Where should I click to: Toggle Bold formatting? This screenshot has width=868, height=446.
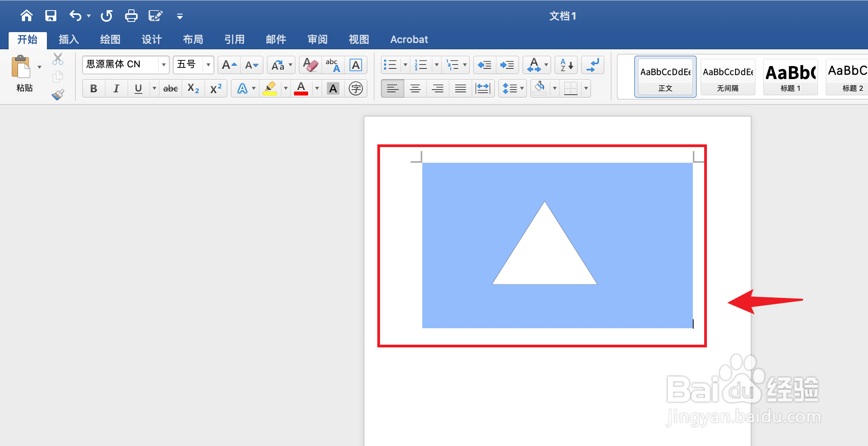(93, 88)
